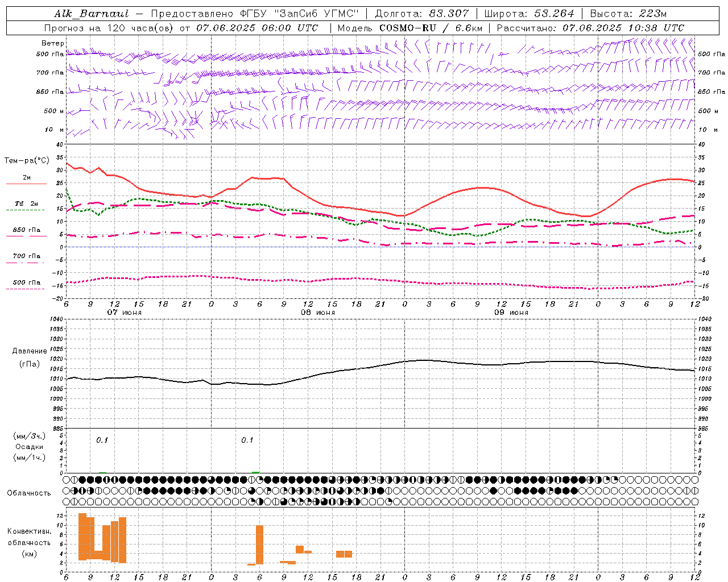Viewport: 728px width, 582px height.
Task: Click the Ветер panel label
Action: [x=52, y=43]
